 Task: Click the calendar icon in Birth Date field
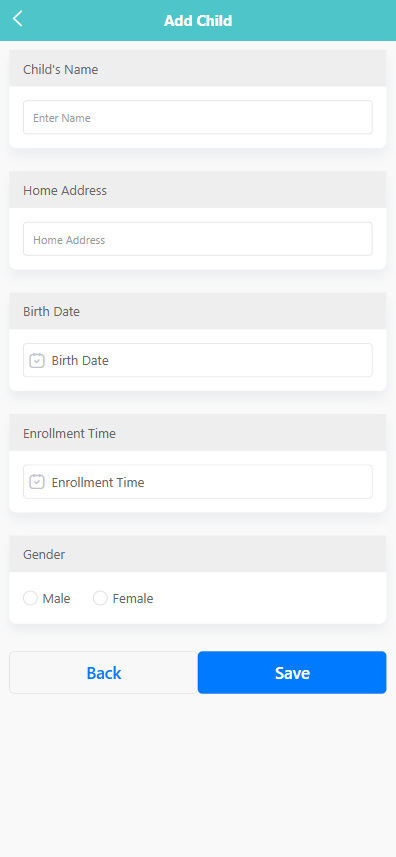(37, 360)
